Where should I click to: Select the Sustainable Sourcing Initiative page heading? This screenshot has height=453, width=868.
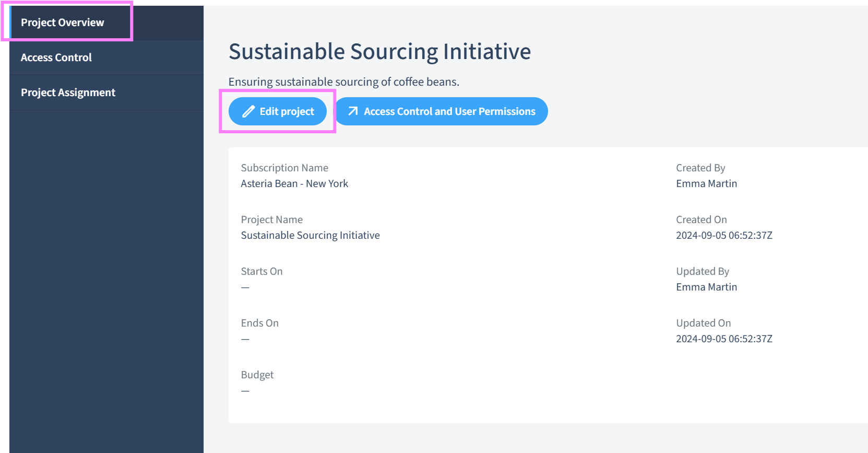[380, 51]
